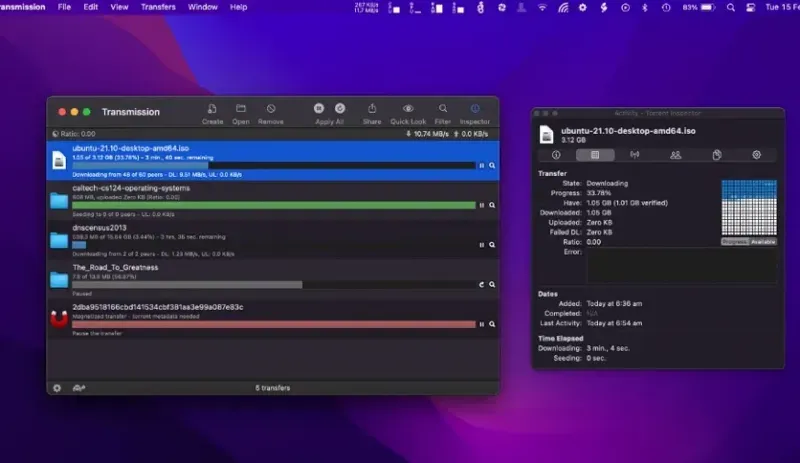Toggle the Inspector toolbar button
Screen dimensions: 800x463
click(x=475, y=109)
